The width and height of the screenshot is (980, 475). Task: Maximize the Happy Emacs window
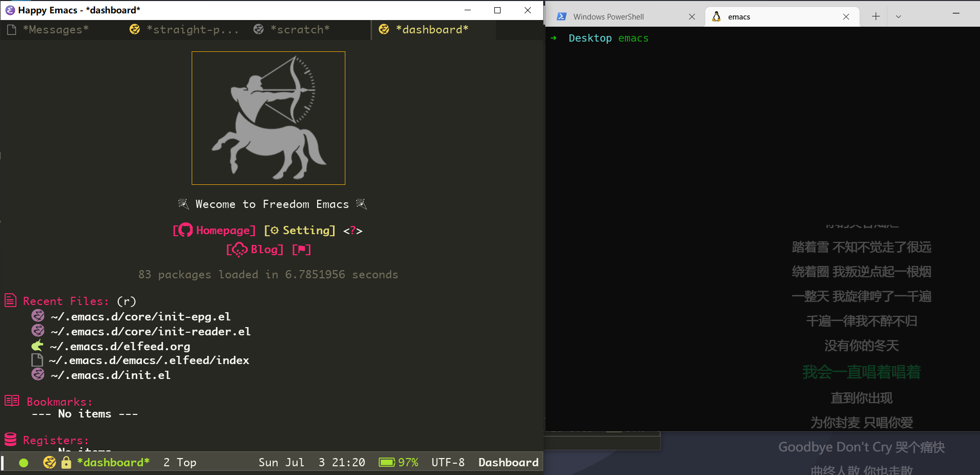(x=497, y=10)
